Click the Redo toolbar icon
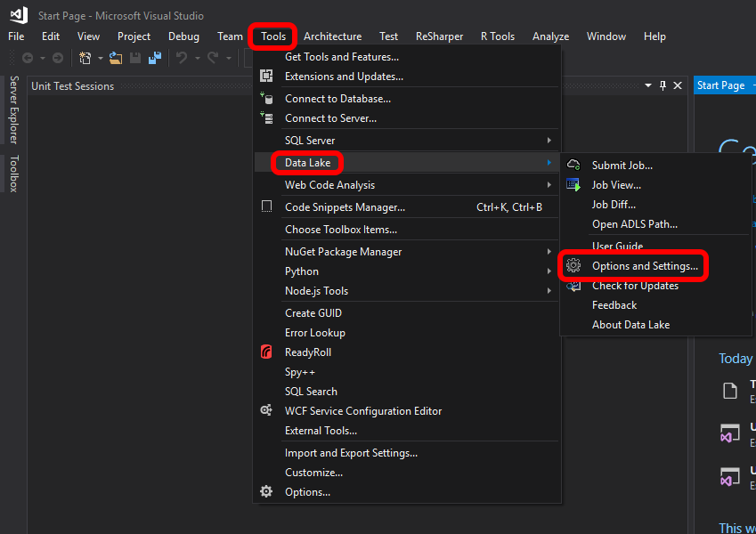This screenshot has width=756, height=534. (x=213, y=59)
